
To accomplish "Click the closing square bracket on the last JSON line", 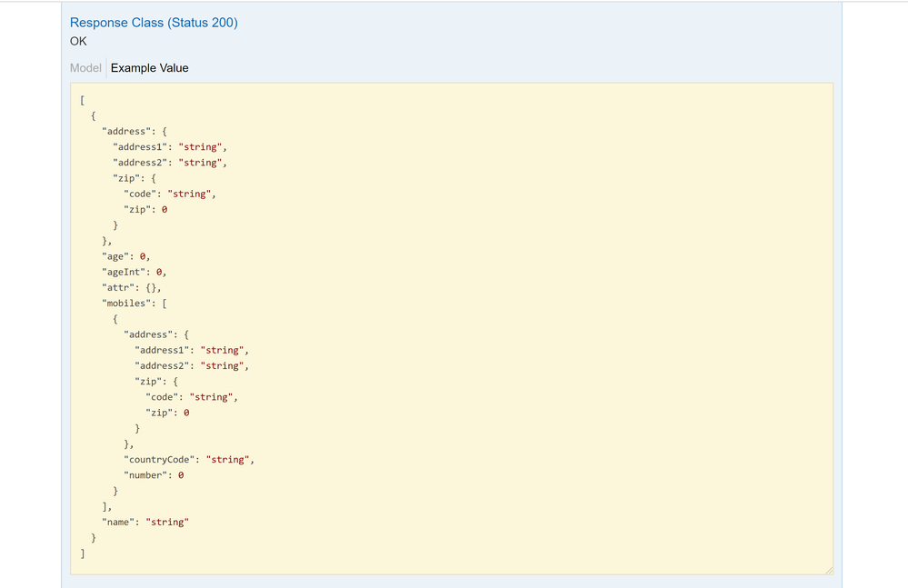I will 83,553.
